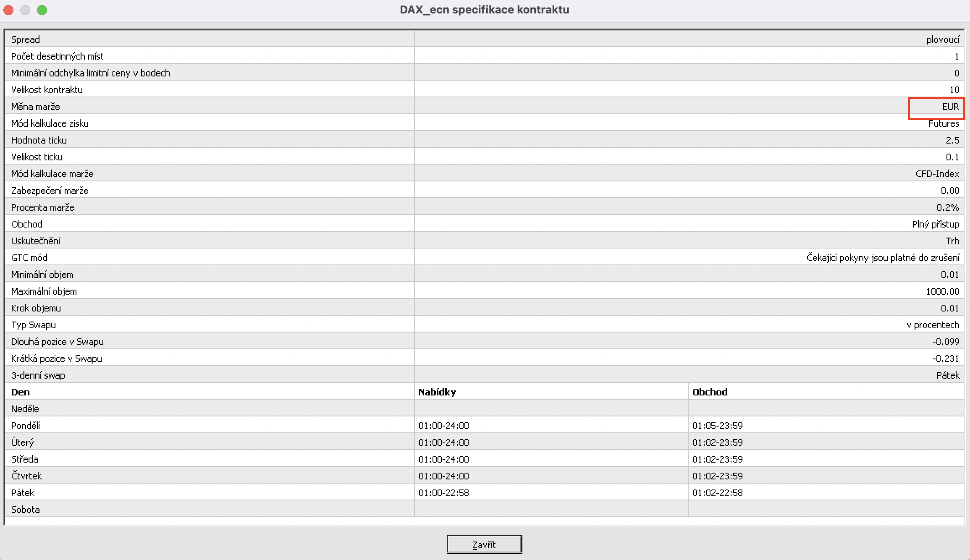
Task: Click the Typ Swapu label
Action: (x=34, y=325)
